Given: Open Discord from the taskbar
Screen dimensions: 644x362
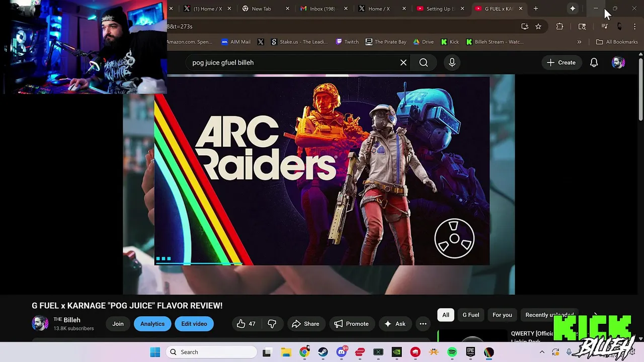Looking at the screenshot, I should tap(342, 352).
